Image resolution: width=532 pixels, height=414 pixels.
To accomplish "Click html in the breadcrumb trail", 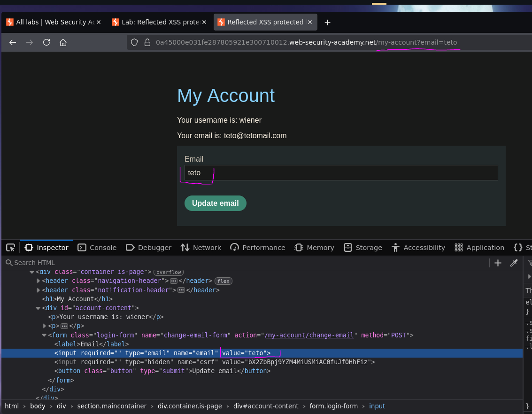I will click(12, 406).
